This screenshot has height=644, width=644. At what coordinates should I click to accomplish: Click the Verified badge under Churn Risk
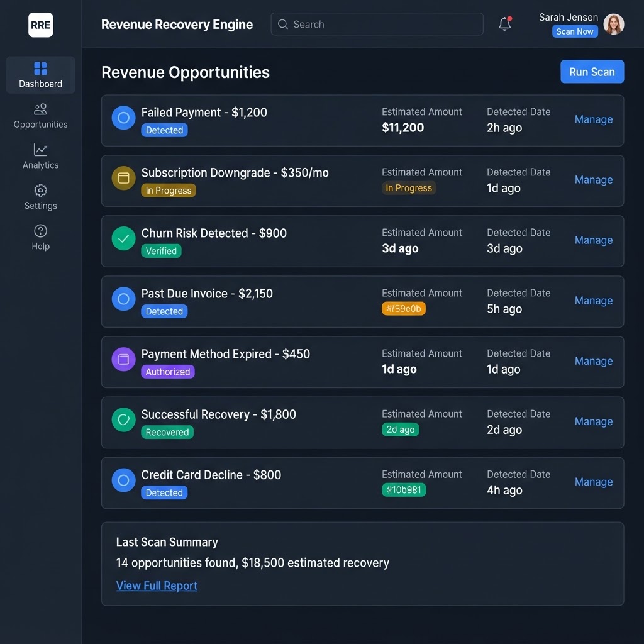coord(161,251)
